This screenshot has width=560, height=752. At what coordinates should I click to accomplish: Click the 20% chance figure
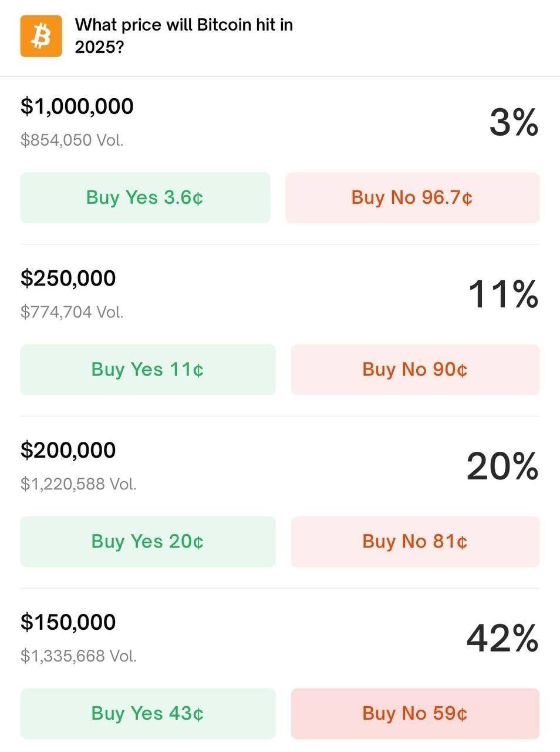coord(502,466)
